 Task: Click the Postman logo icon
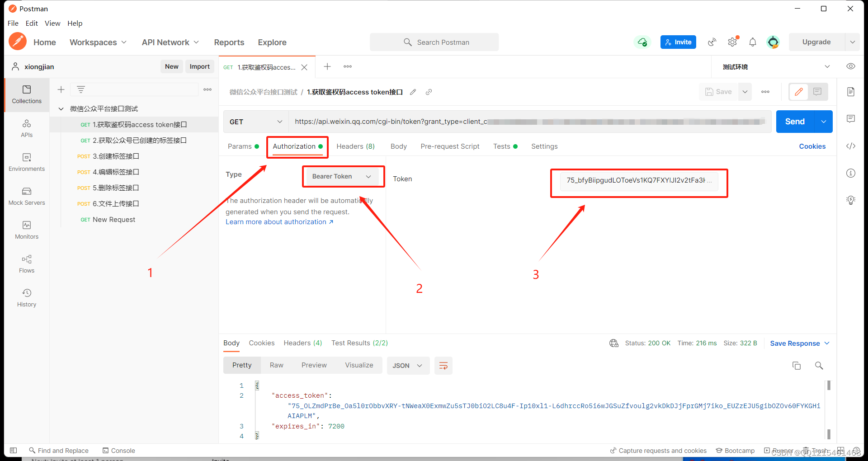[x=18, y=42]
